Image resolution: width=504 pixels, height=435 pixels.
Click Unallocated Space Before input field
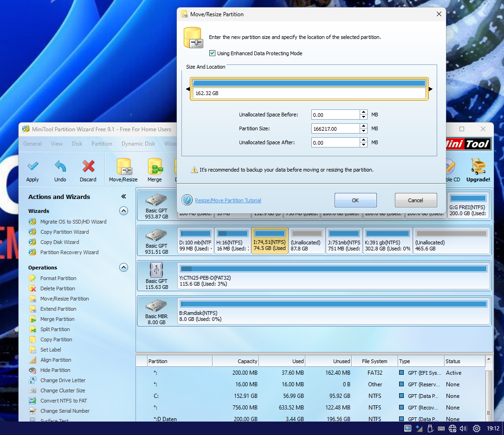coord(335,115)
